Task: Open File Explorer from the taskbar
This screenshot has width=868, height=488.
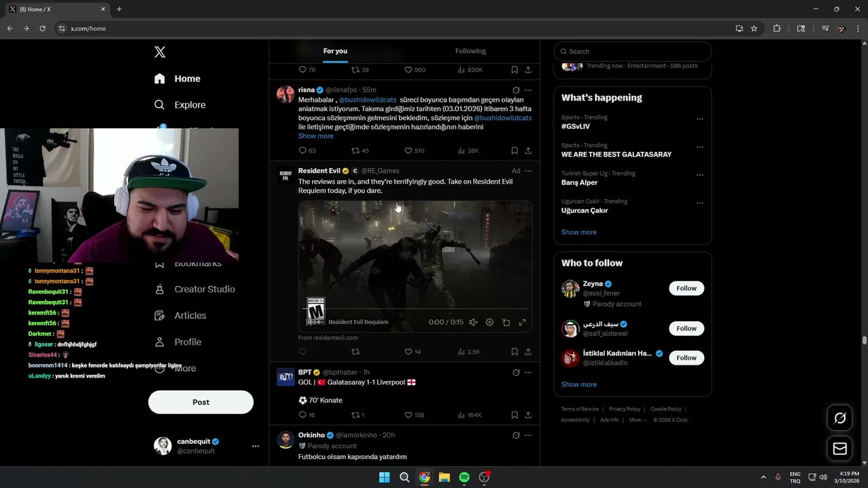Action: click(x=444, y=477)
